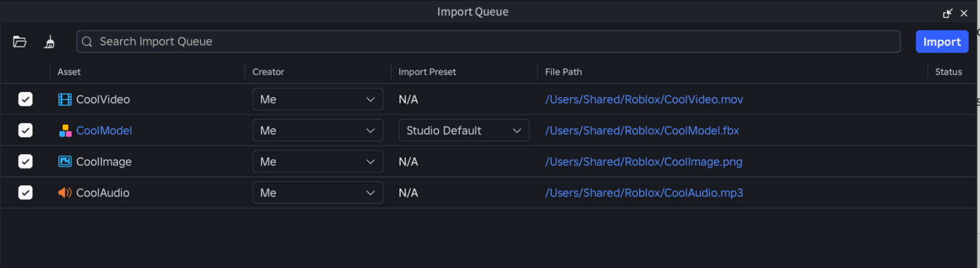Expand the Studio Default preset dropdown

coord(464,131)
